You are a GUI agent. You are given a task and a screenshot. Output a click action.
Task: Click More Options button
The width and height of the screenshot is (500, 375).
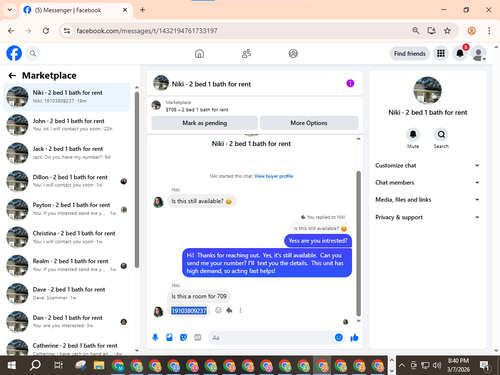click(x=309, y=123)
